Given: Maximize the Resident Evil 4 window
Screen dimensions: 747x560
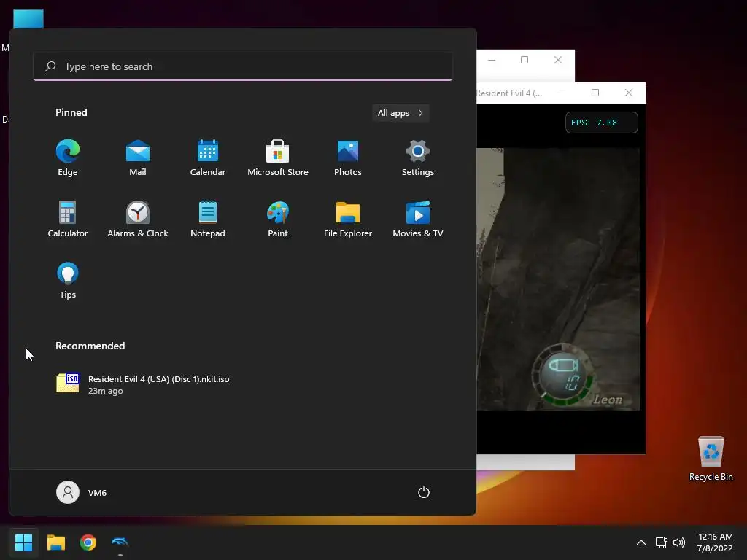Looking at the screenshot, I should (595, 93).
